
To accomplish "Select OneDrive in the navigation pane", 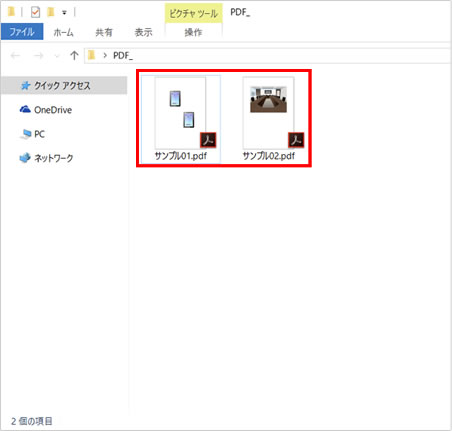I will pyautogui.click(x=53, y=110).
